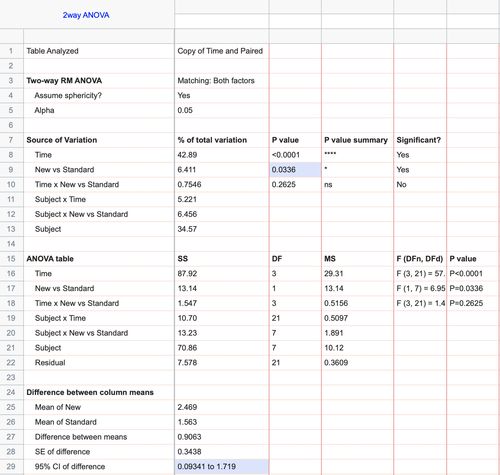
Task: Select the 'ns' summary cell
Action: pos(357,184)
